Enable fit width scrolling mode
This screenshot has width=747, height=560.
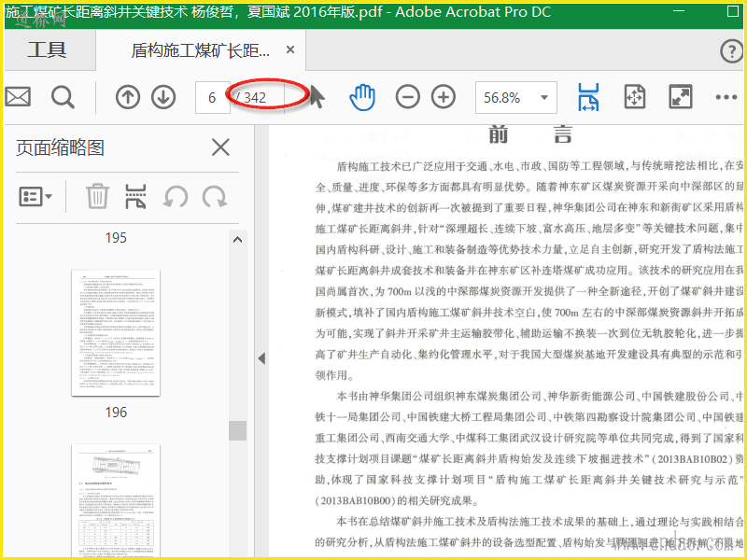(589, 97)
